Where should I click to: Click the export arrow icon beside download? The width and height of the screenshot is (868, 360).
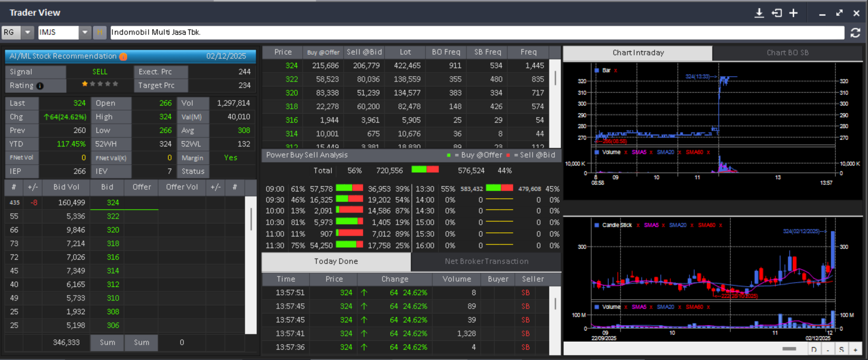777,13
